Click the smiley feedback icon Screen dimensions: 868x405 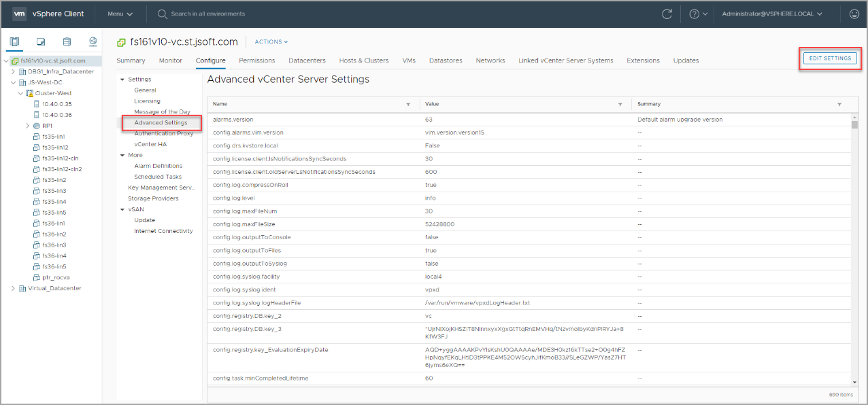[854, 14]
